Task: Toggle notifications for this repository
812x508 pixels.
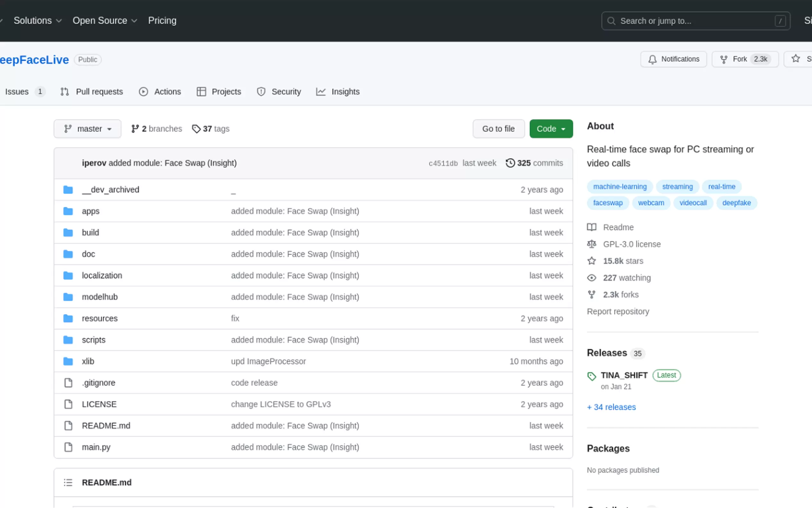Action: 673,59
